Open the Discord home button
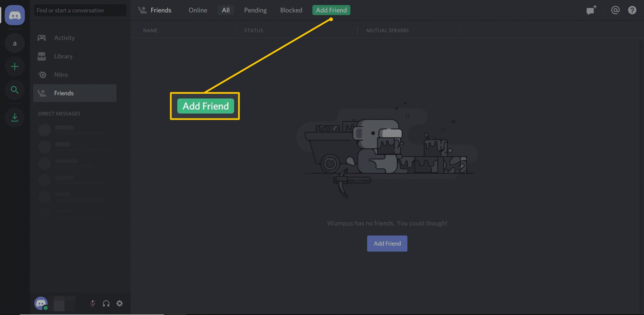The image size is (644, 315). (x=15, y=15)
